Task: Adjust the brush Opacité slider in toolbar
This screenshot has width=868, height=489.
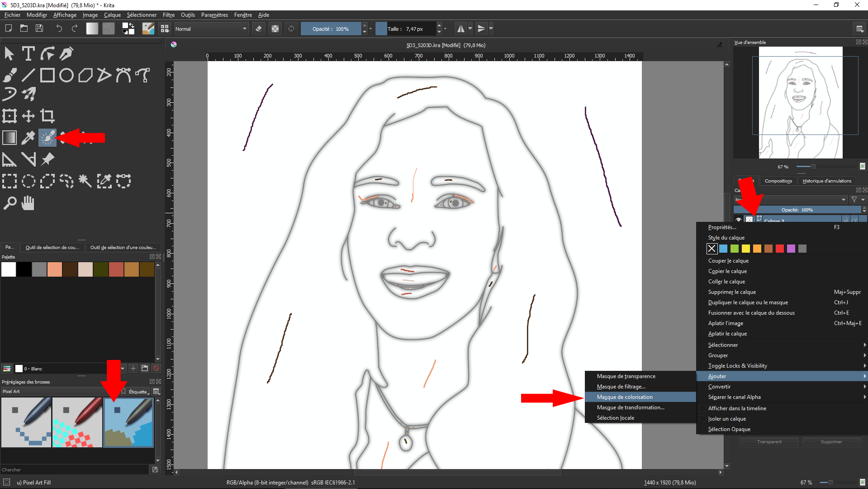Action: click(x=331, y=29)
